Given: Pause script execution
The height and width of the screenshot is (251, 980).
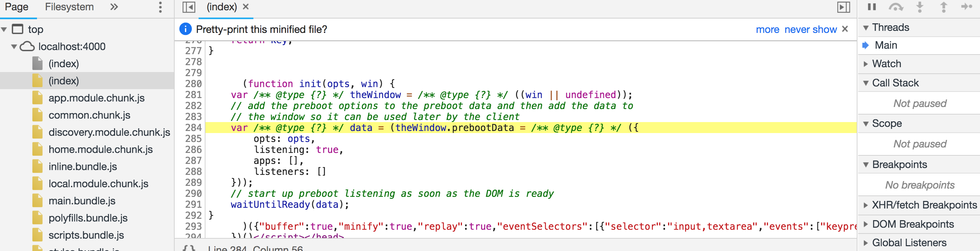Looking at the screenshot, I should (872, 7).
